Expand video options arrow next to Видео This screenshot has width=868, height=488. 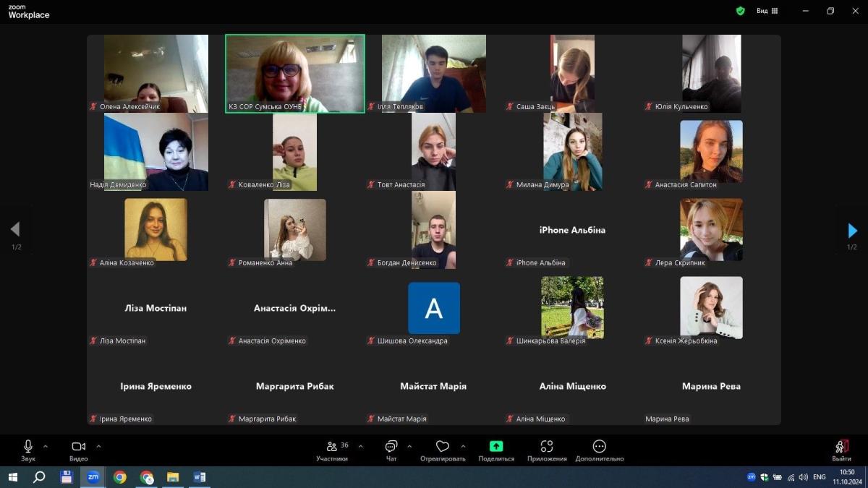coord(98,446)
